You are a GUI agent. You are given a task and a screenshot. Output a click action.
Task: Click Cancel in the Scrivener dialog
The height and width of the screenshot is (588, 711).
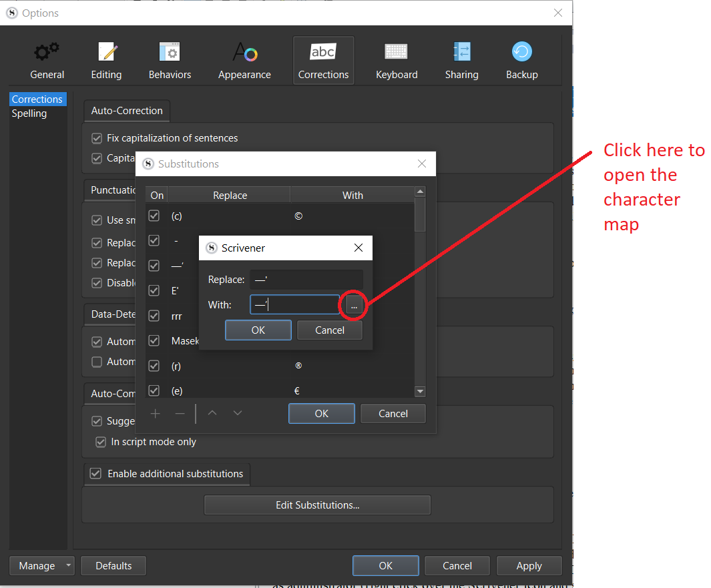point(330,330)
